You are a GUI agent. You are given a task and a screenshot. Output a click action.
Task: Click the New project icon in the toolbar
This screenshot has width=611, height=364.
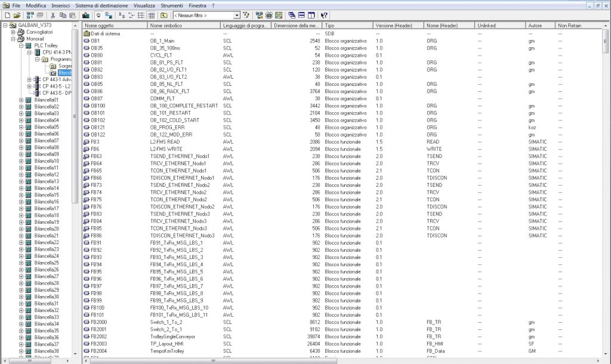pos(7,15)
